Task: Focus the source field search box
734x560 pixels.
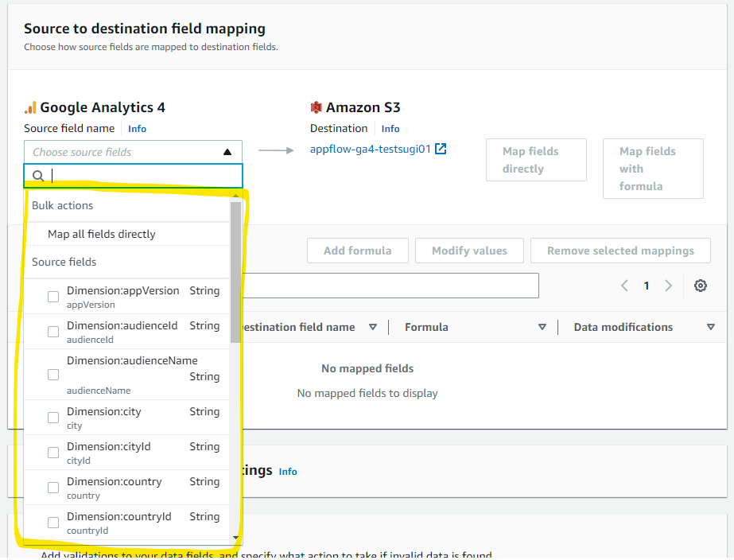Action: [133, 176]
